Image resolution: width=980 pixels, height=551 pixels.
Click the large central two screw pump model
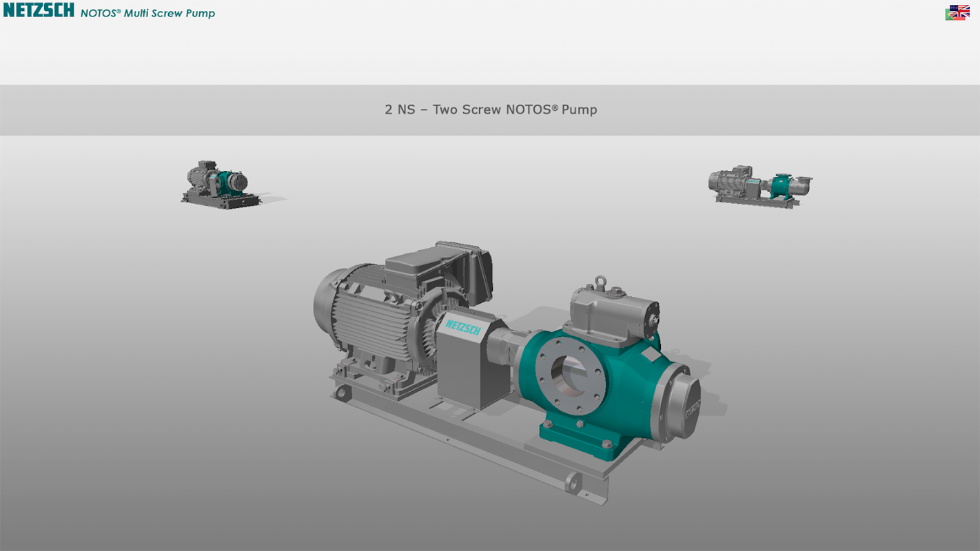coord(507,372)
